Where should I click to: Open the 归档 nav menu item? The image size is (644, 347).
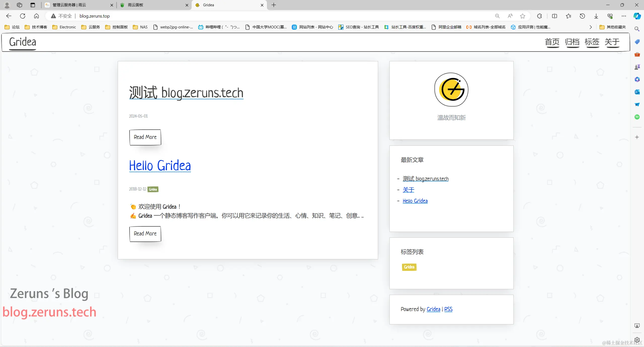point(572,42)
